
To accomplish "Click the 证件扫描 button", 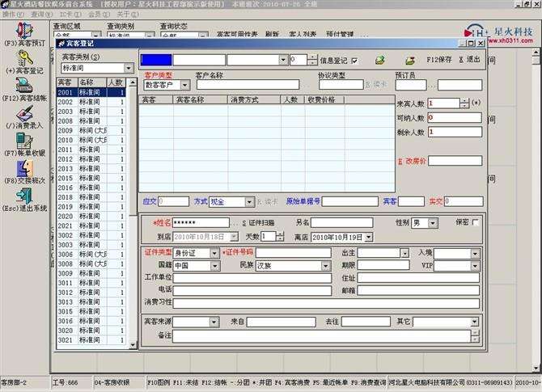I will click(x=260, y=222).
